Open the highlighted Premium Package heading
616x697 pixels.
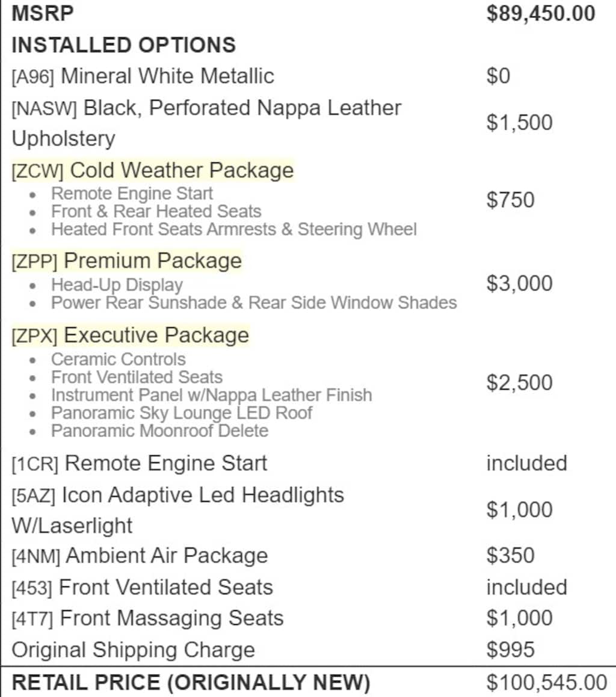(x=126, y=261)
